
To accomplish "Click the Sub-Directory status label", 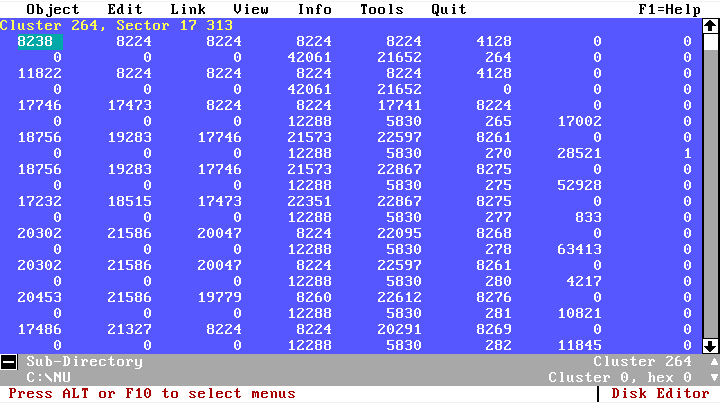I will (84, 362).
